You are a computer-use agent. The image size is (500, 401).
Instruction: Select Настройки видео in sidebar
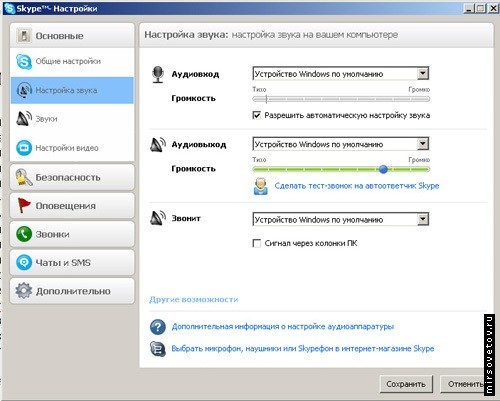(72, 147)
